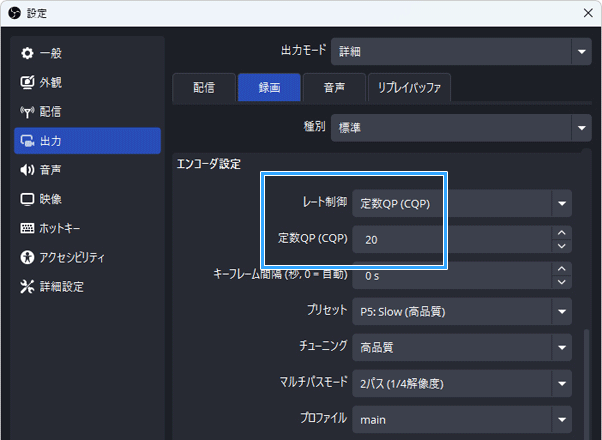Image resolution: width=602 pixels, height=440 pixels.
Task: Click the マルチパスモード label text
Action: click(313, 382)
